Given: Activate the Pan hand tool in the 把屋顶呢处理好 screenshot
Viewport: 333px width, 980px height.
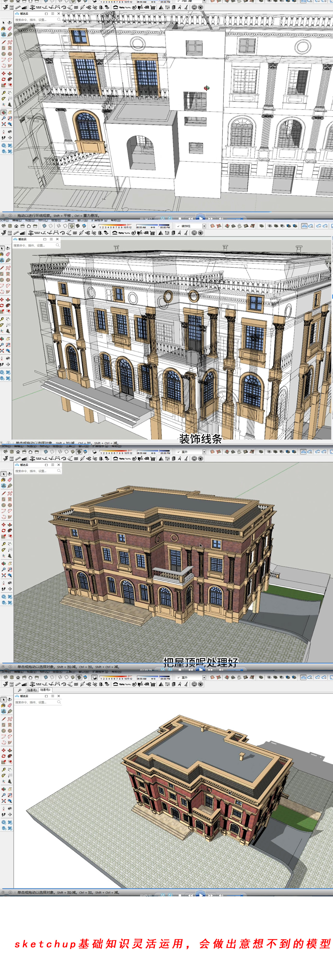Looking at the screenshot, I should (10, 563).
